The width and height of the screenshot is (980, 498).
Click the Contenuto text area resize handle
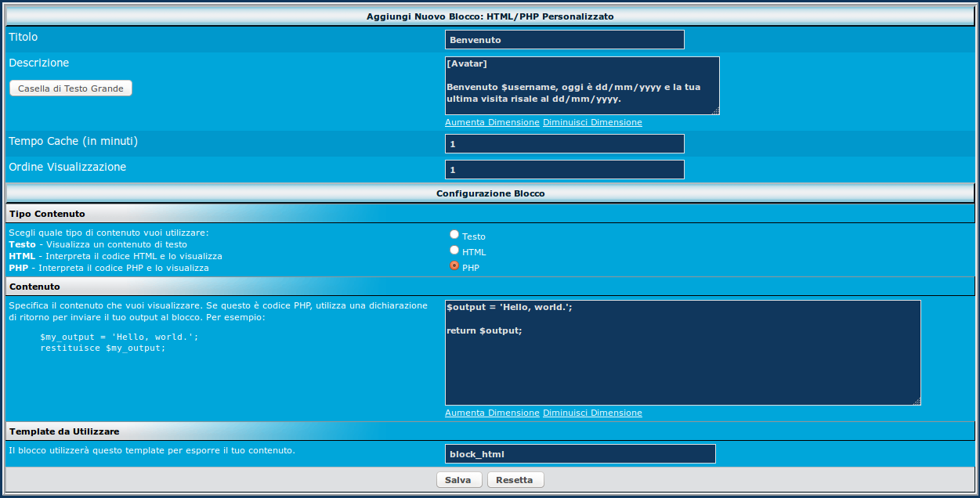pyautogui.click(x=917, y=401)
